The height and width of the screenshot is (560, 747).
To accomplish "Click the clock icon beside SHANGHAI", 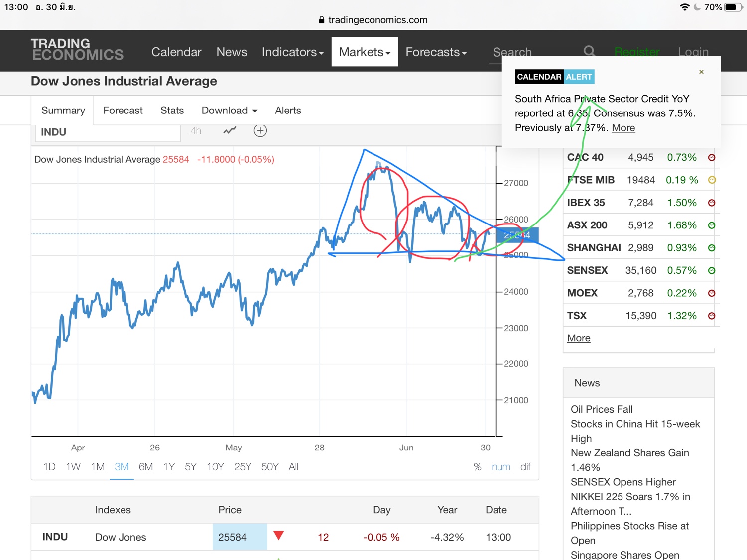I will 712,248.
